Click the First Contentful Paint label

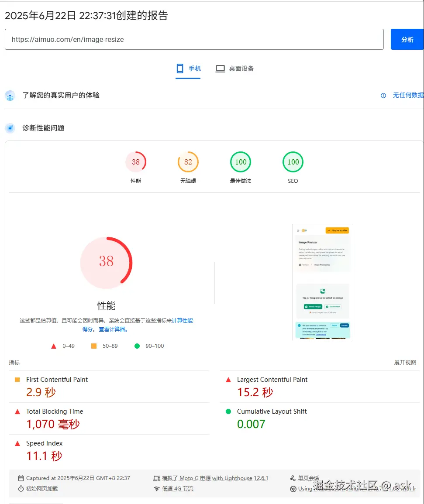57,380
